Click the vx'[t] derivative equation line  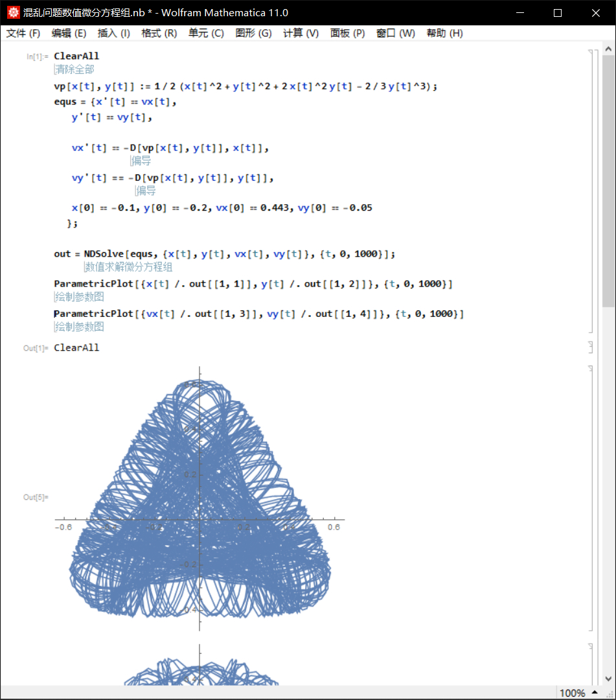click(170, 148)
